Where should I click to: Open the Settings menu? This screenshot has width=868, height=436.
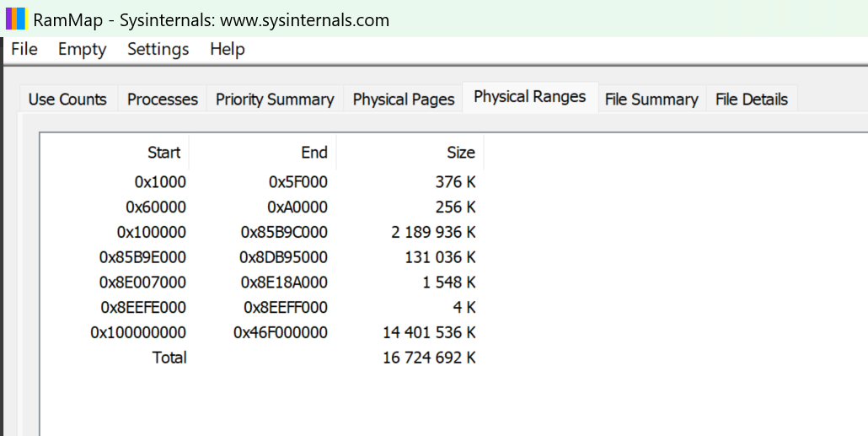click(x=158, y=49)
